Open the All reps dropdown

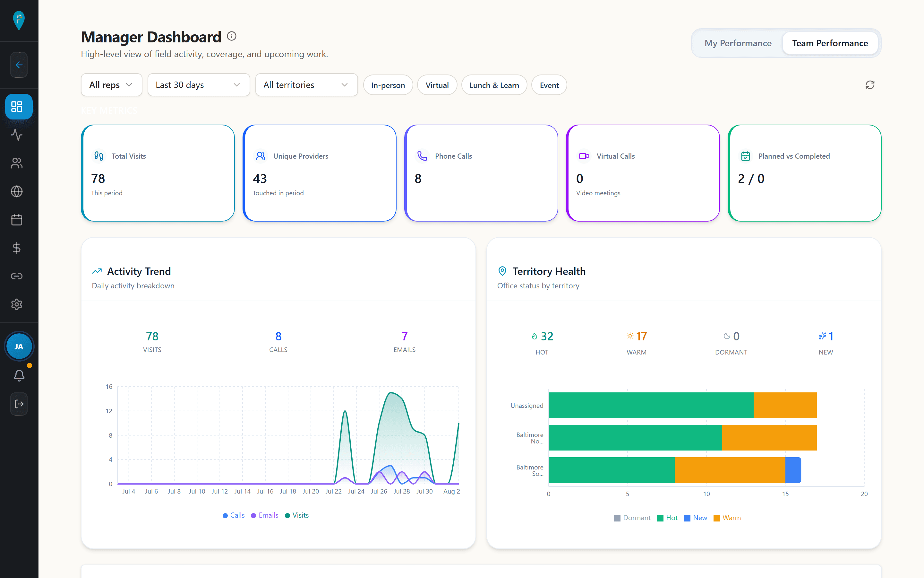(x=112, y=85)
